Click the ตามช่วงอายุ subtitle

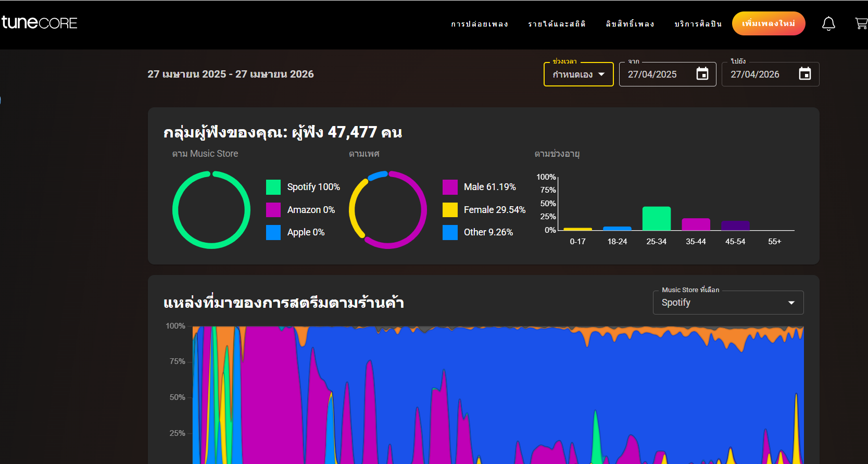557,154
